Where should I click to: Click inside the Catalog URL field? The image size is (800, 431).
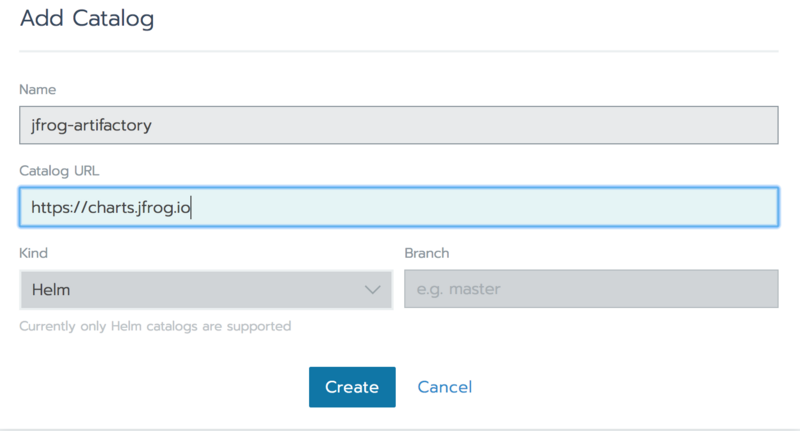(480, 207)
